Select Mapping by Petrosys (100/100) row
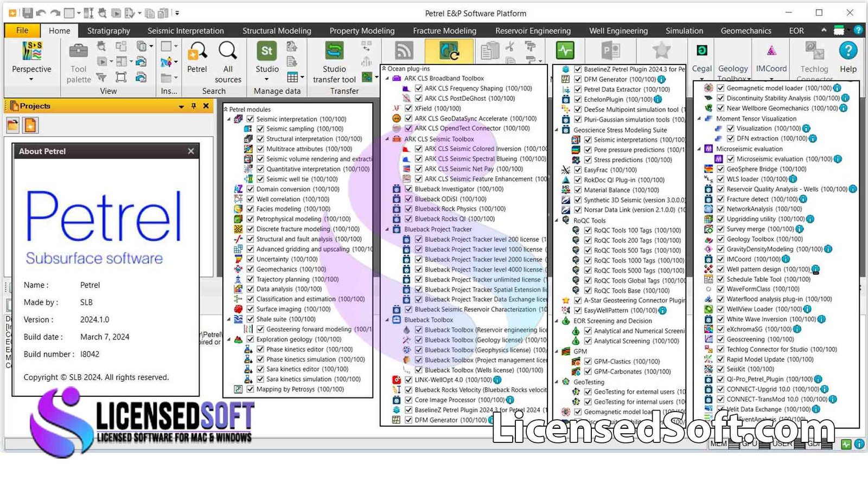 300,389
